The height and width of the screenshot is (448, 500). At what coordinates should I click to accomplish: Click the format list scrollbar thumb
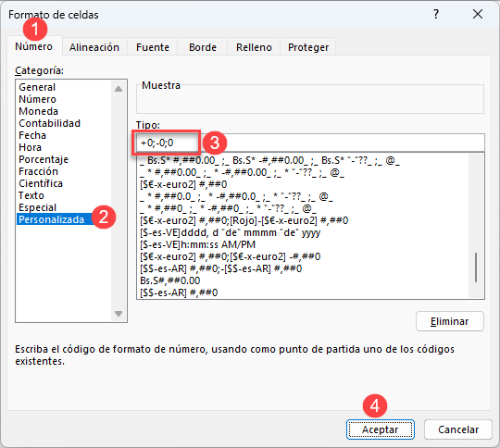tap(476, 268)
